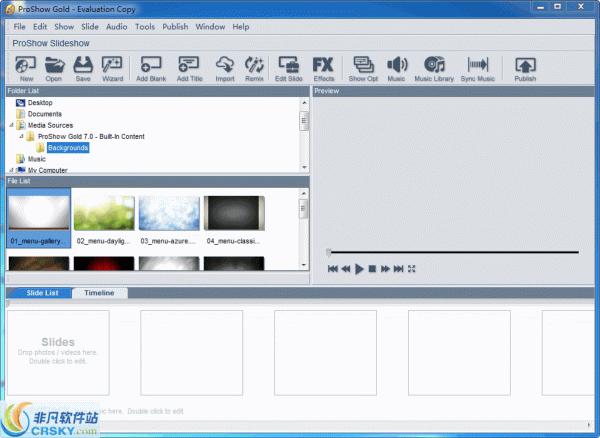The image size is (600, 438).
Task: Open the Window menu
Action: point(210,27)
